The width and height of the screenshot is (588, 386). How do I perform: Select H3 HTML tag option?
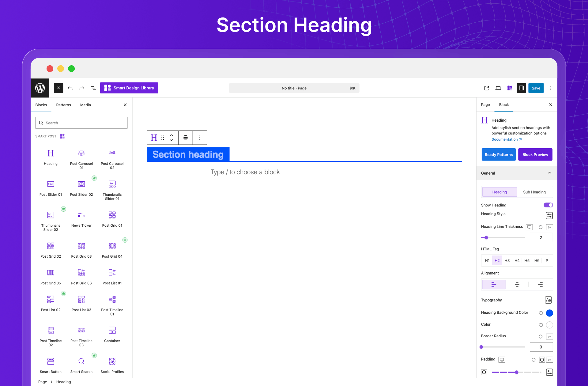507,260
